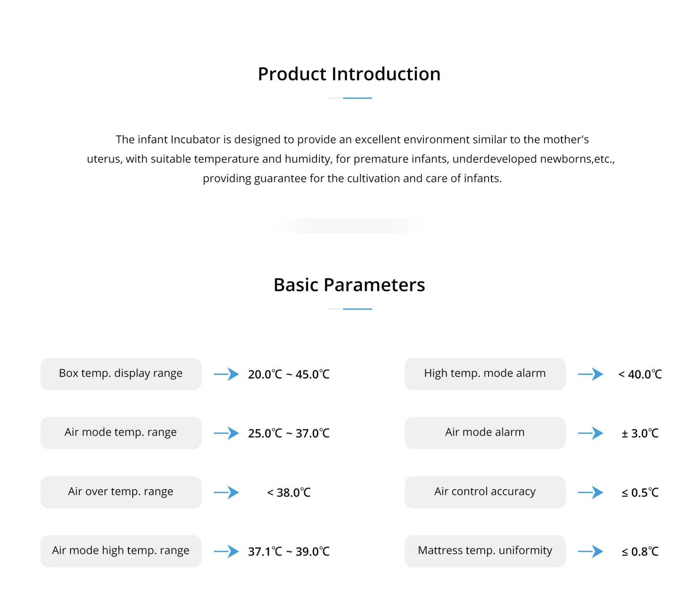Click the 20.0℃ ~ 45.0℃ value text
Screen dimensions: 700x601
(289, 374)
